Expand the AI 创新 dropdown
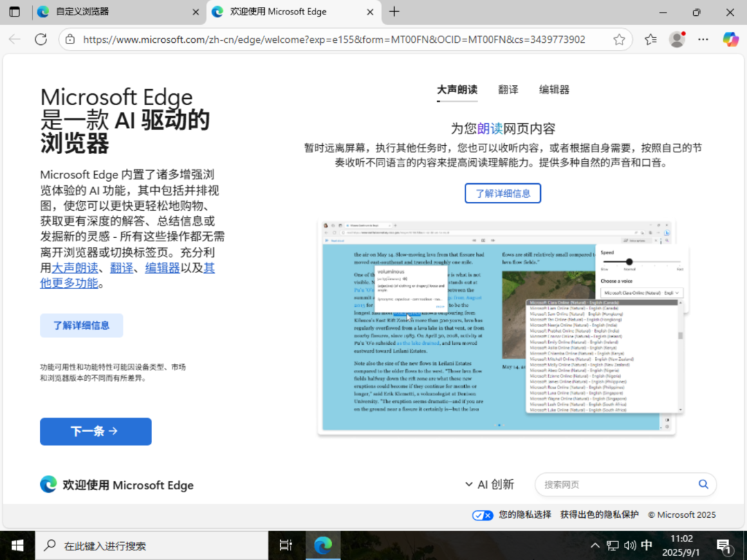 coord(490,485)
